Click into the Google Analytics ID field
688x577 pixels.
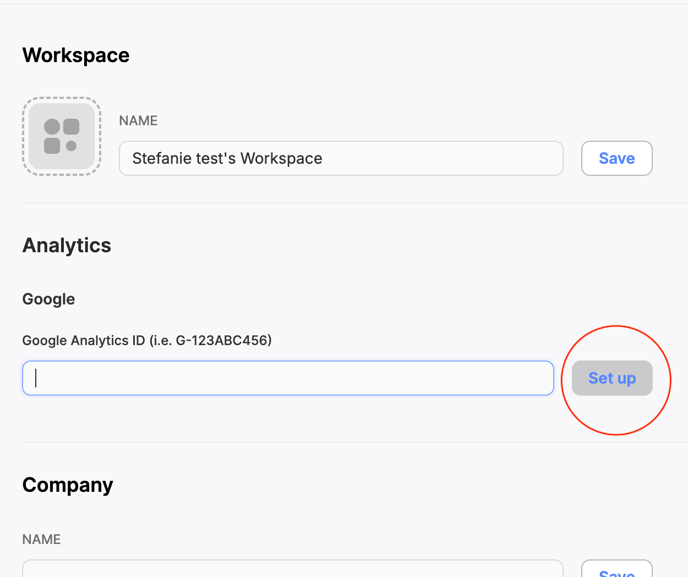[288, 378]
